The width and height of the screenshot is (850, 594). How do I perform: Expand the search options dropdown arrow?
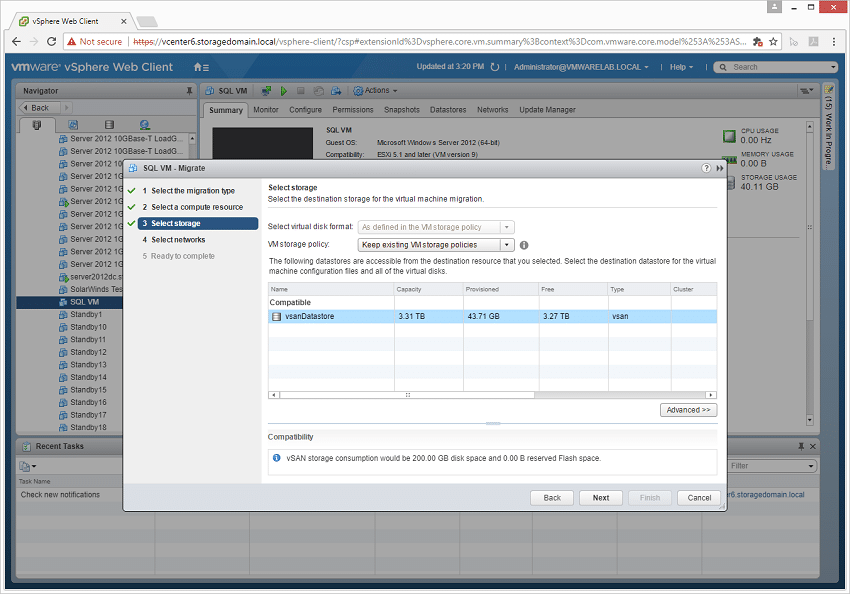pyautogui.click(x=833, y=67)
